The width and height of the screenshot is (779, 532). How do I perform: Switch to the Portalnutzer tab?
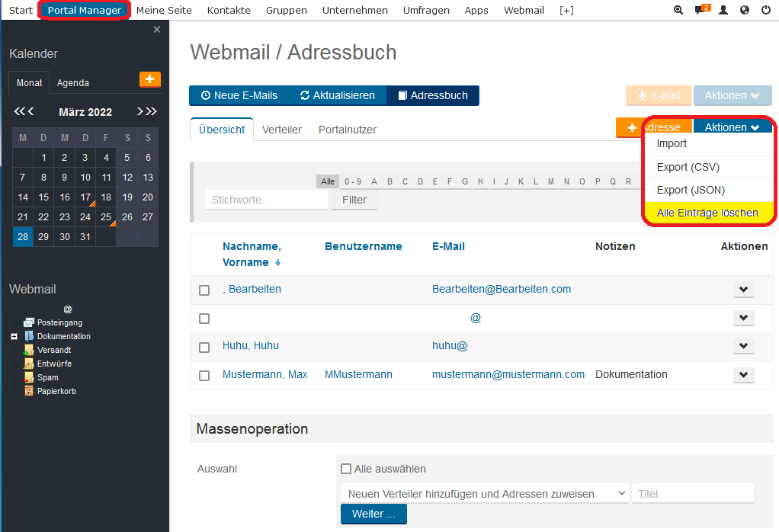coord(348,130)
